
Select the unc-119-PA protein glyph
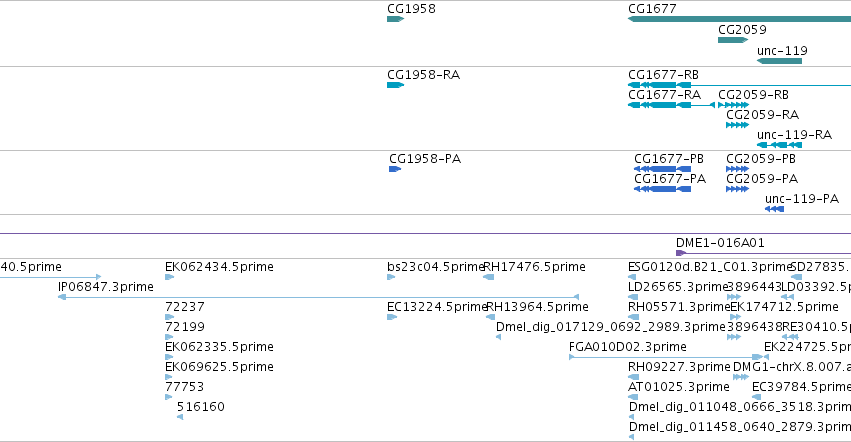[x=774, y=209]
